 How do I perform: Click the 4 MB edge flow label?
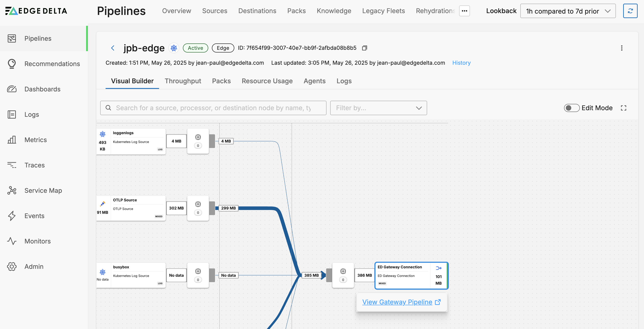click(x=226, y=141)
